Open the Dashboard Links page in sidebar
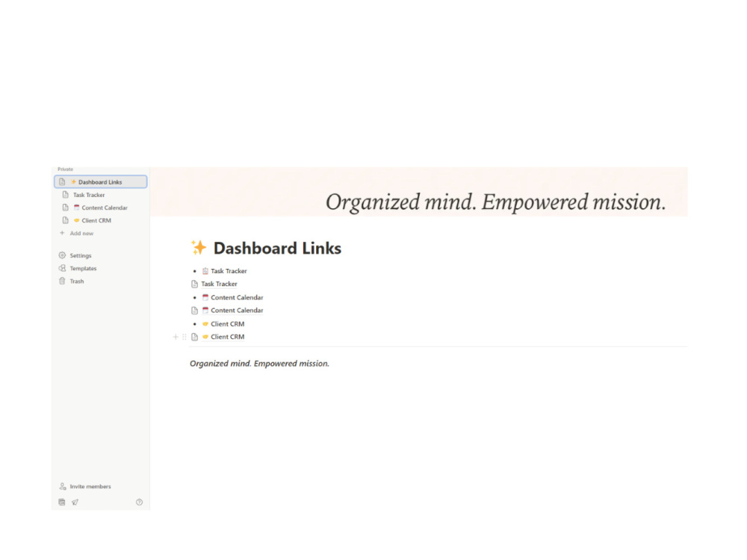This screenshot has width=747, height=560. (x=101, y=182)
